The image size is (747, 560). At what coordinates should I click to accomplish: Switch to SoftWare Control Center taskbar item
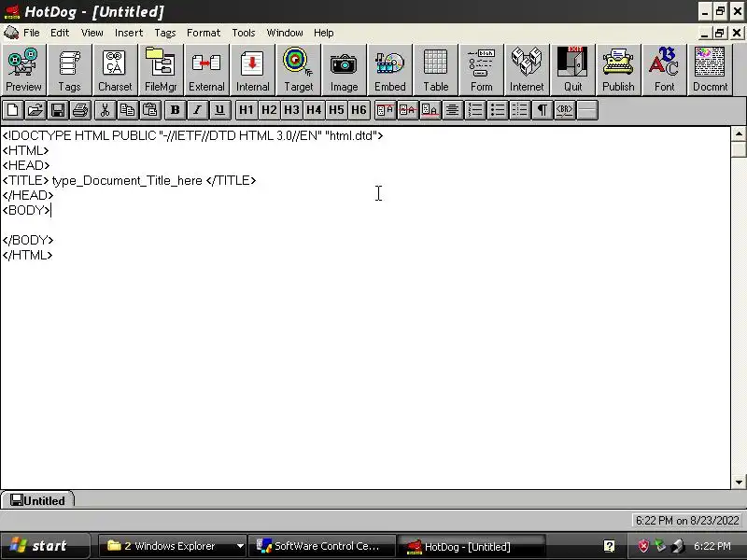coord(321,546)
